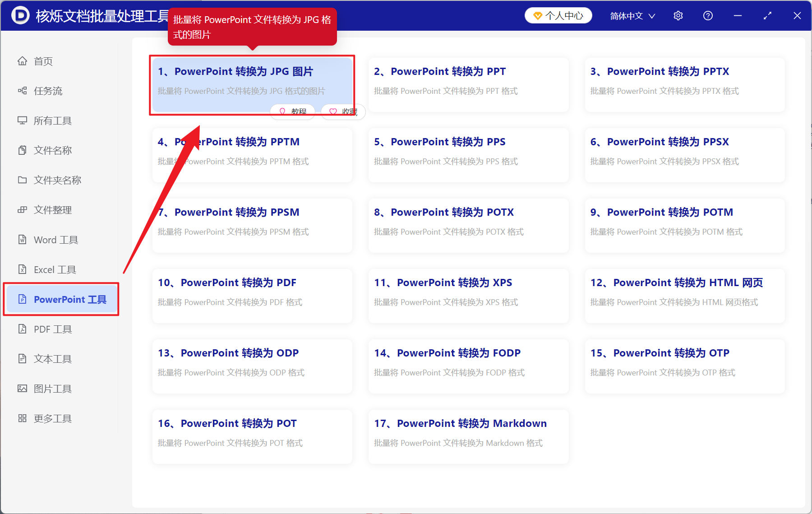Select PowerPoint 工具 section
Screen dimensions: 812x514
pyautogui.click(x=61, y=299)
